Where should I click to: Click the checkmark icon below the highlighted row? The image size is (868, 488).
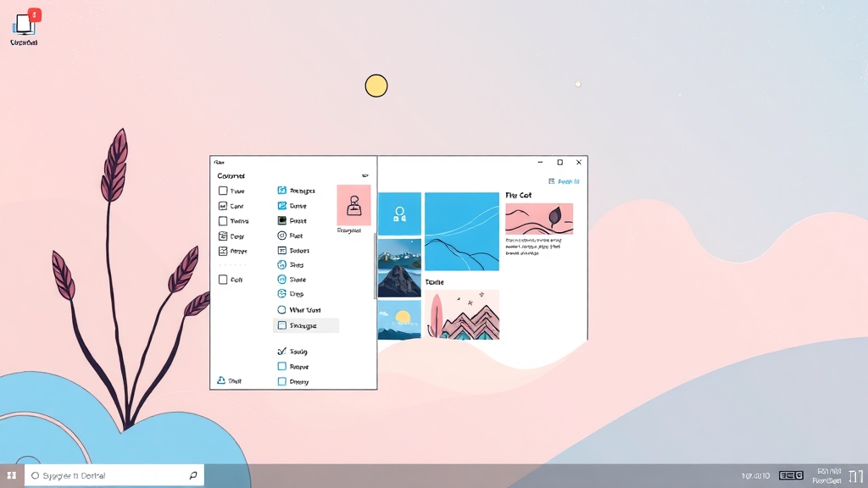pos(281,352)
